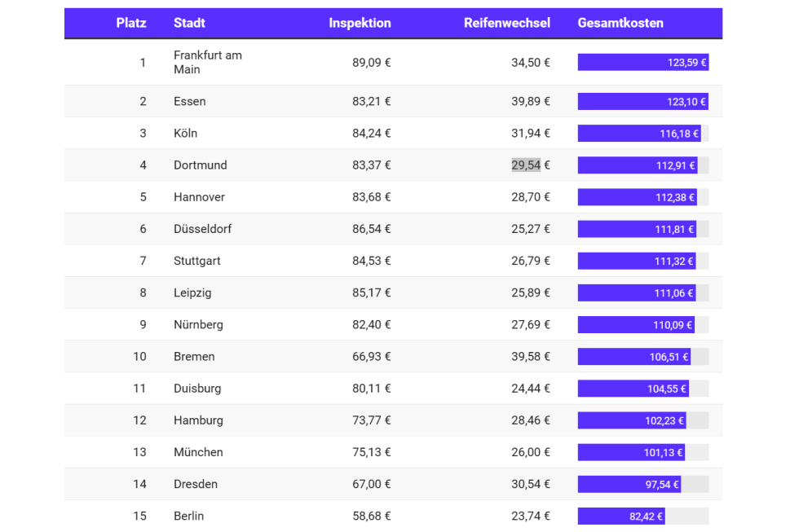Select the München city cell
799x532 pixels.
[x=198, y=453]
